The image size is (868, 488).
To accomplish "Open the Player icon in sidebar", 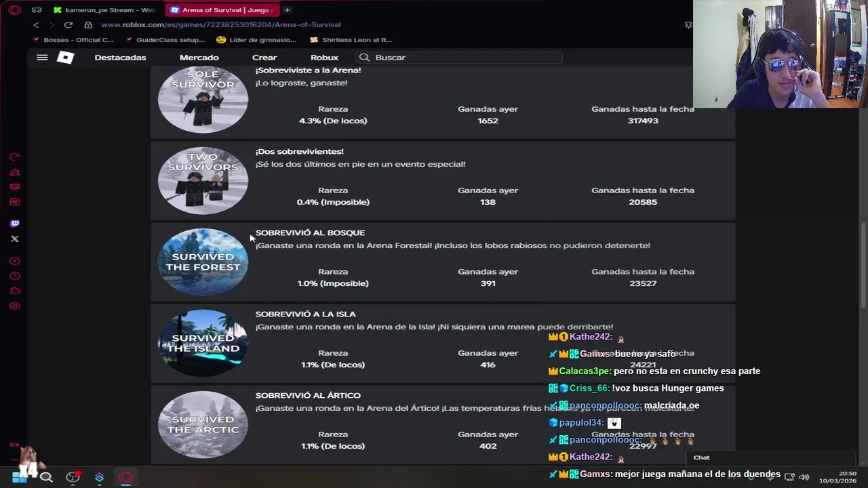I will pyautogui.click(x=15, y=261).
